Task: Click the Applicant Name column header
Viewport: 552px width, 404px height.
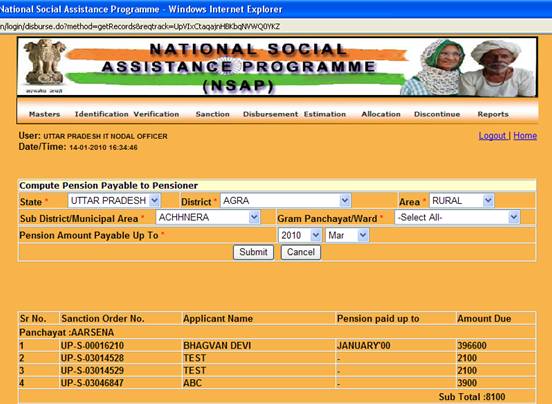Action: click(x=218, y=318)
